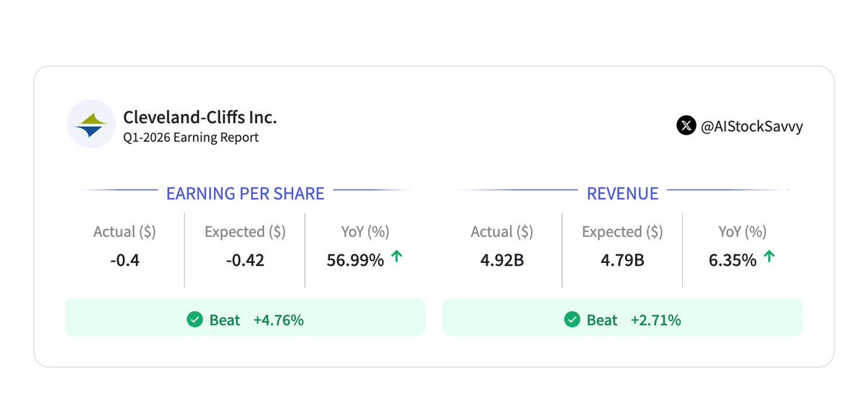Image resolution: width=868 pixels, height=399 pixels.
Task: Select the Cleveland-Cliffs Inc. company name
Action: (200, 117)
